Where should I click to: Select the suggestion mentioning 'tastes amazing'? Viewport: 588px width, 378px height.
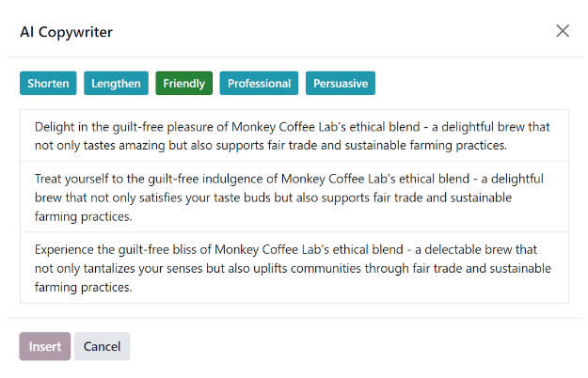[294, 135]
